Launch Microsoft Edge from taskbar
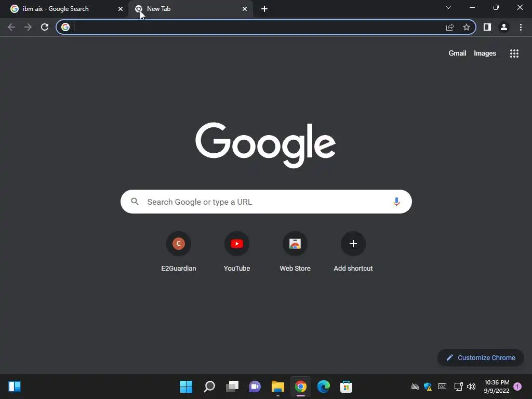The height and width of the screenshot is (399, 532). pyautogui.click(x=323, y=387)
